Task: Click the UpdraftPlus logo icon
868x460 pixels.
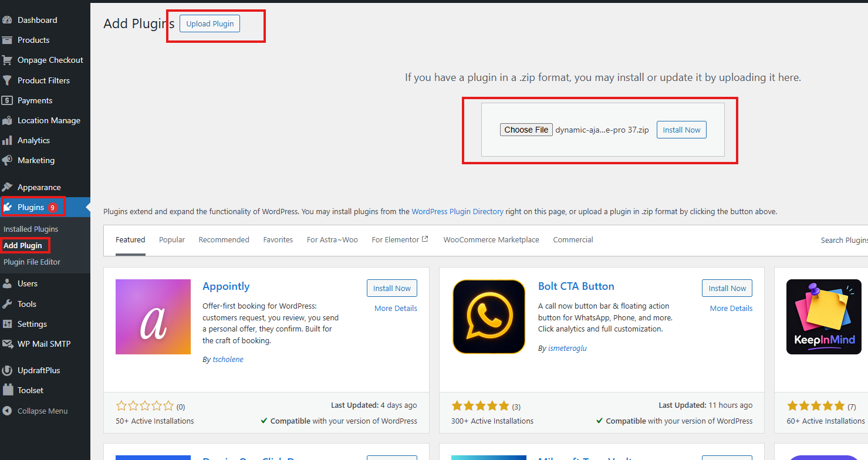Action: [x=7, y=370]
